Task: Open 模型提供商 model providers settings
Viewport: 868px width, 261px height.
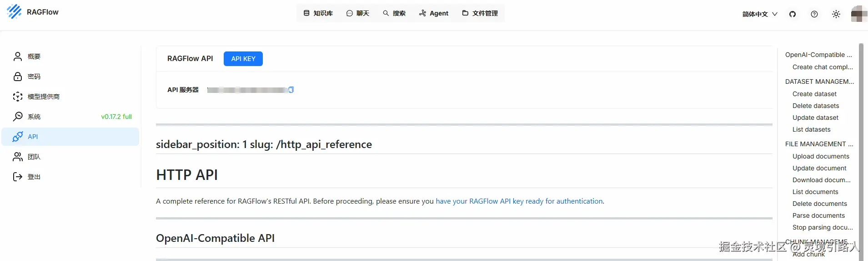Action: [70, 97]
